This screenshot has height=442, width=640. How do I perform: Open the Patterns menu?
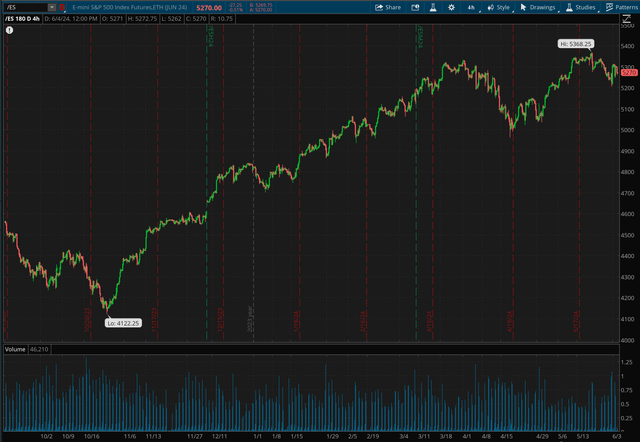[621, 7]
